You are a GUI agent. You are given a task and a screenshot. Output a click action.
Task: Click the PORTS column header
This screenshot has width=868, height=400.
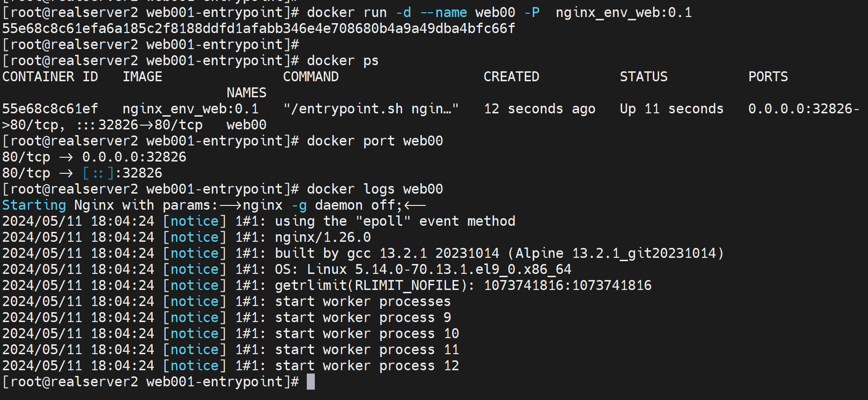click(x=768, y=77)
